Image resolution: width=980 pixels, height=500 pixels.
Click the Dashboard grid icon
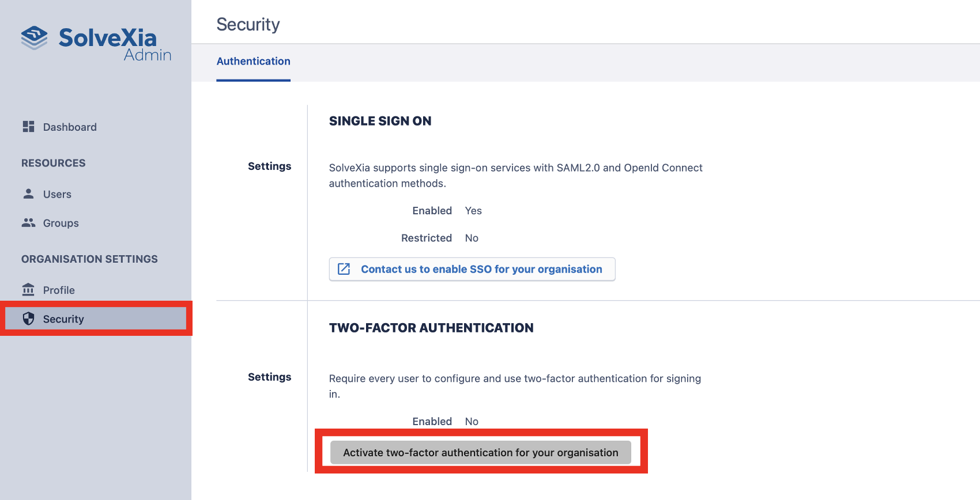pyautogui.click(x=28, y=127)
